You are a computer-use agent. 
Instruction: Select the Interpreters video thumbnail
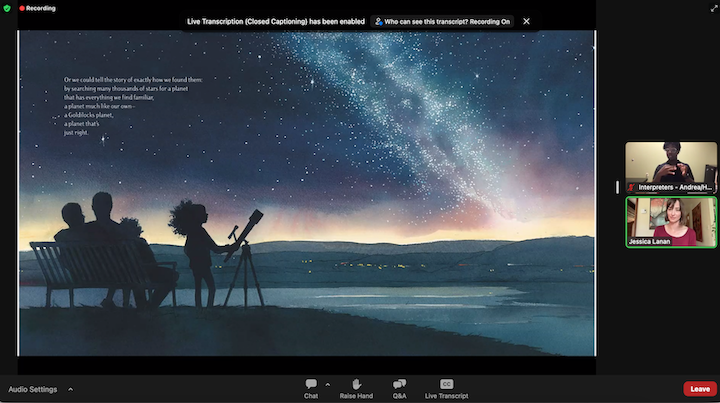point(671,167)
